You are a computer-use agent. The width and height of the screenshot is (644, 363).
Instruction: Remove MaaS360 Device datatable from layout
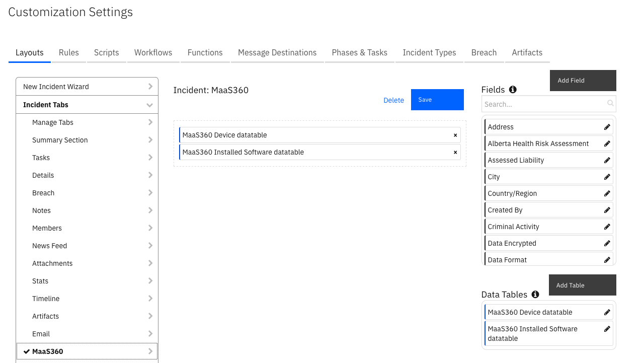pyautogui.click(x=455, y=135)
